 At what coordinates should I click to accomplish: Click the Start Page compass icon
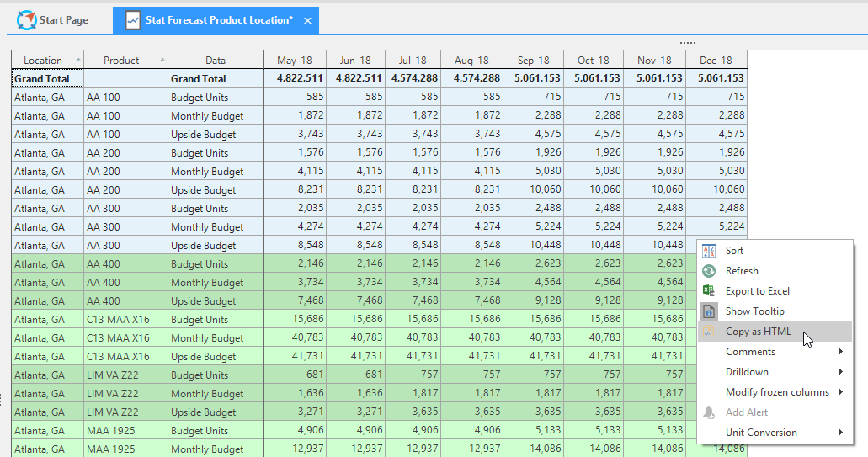tap(27, 20)
